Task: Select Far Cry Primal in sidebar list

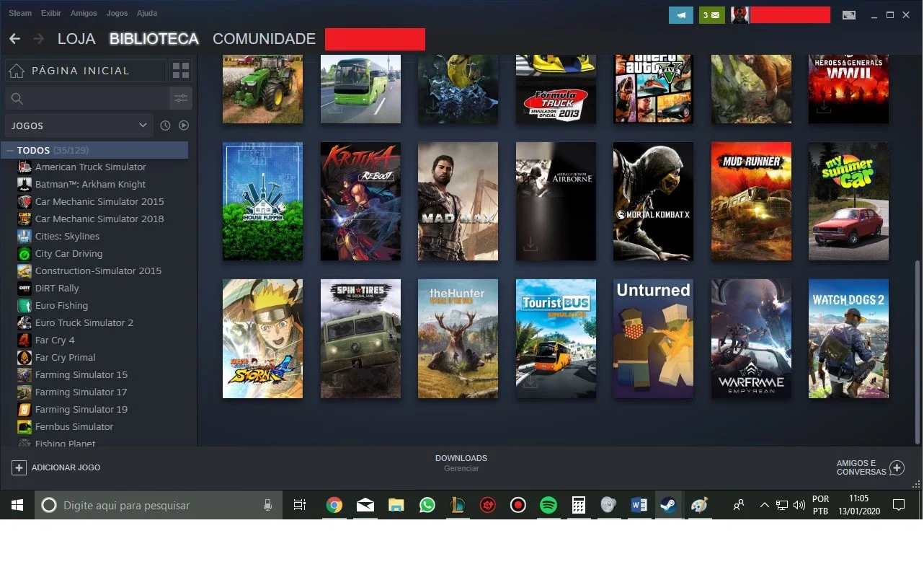Action: point(65,357)
